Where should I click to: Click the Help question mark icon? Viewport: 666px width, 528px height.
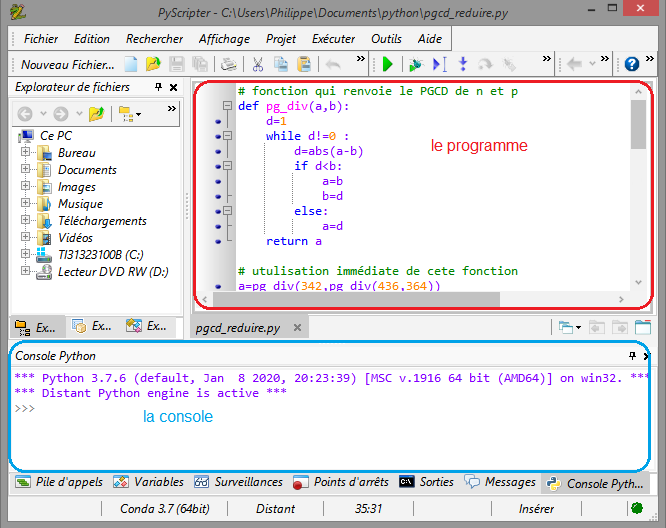coord(632,65)
